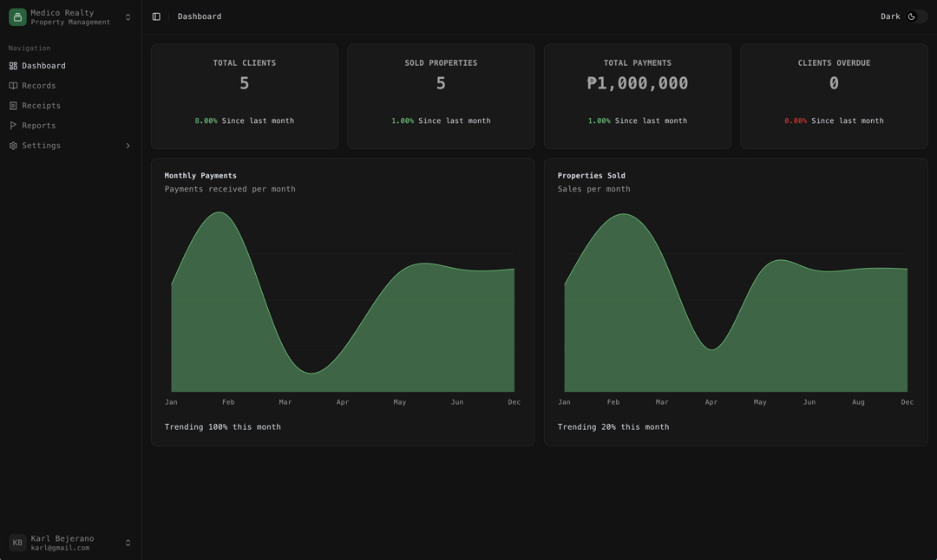The image size is (937, 560).
Task: Click the Feb peak in Monthly Payments chart
Action: pyautogui.click(x=220, y=212)
